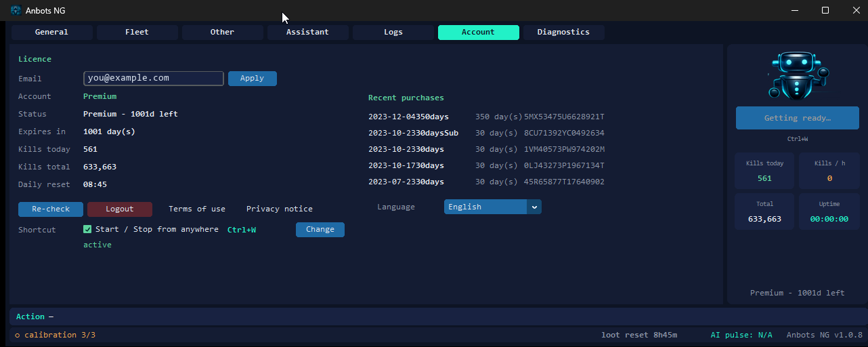Switch to the Fleet tab
Viewport: 868px width, 347px height.
click(x=137, y=33)
